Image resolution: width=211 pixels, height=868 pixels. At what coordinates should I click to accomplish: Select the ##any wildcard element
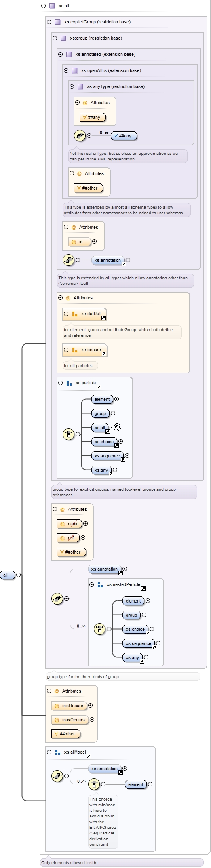(x=124, y=136)
